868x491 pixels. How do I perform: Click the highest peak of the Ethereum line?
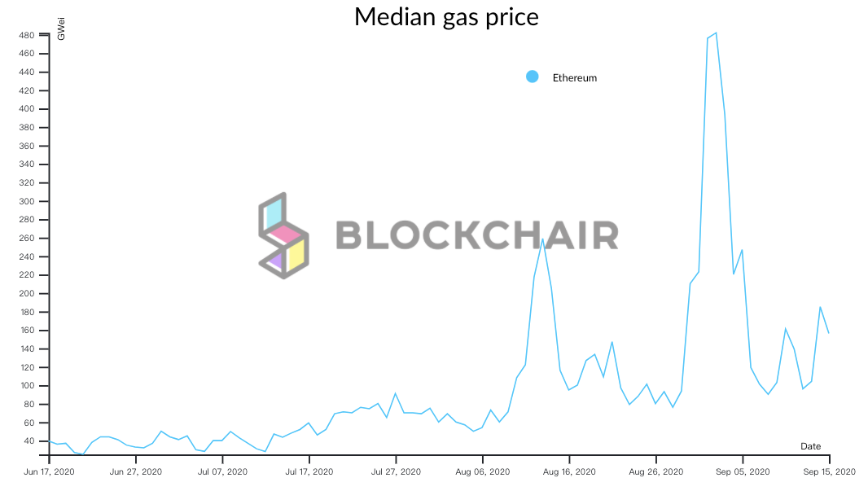(716, 33)
